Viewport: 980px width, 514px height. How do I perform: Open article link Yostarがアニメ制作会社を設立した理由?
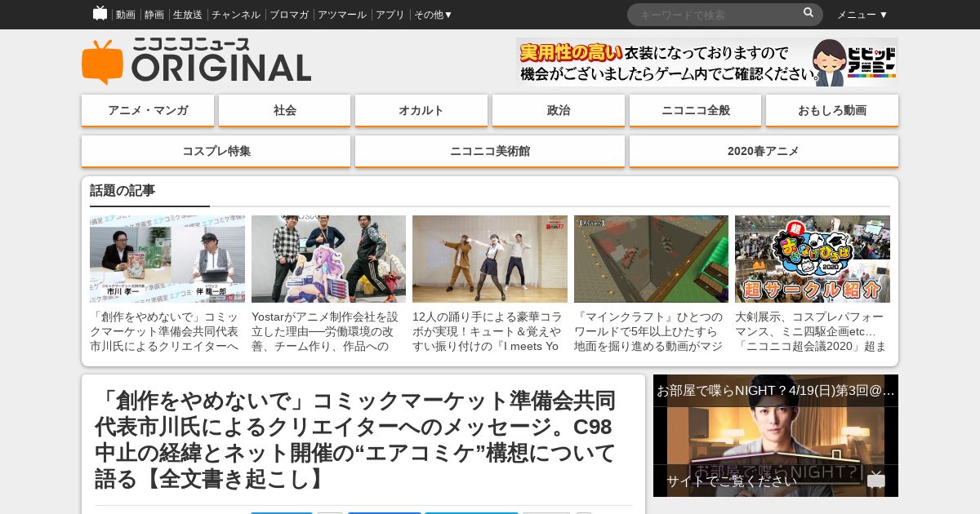pyautogui.click(x=327, y=331)
